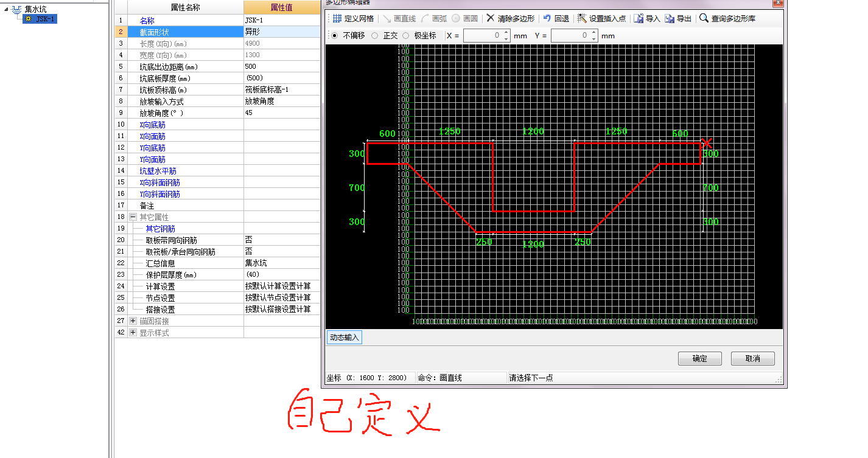Screen dimensions: 868x458
Task: Click the 异形 section shape value
Action: pos(282,32)
